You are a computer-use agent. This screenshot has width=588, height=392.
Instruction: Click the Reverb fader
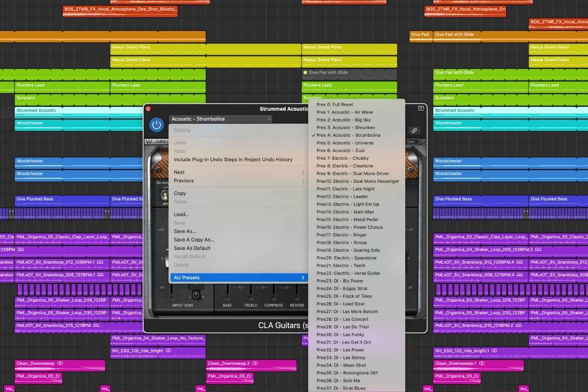pos(296,292)
